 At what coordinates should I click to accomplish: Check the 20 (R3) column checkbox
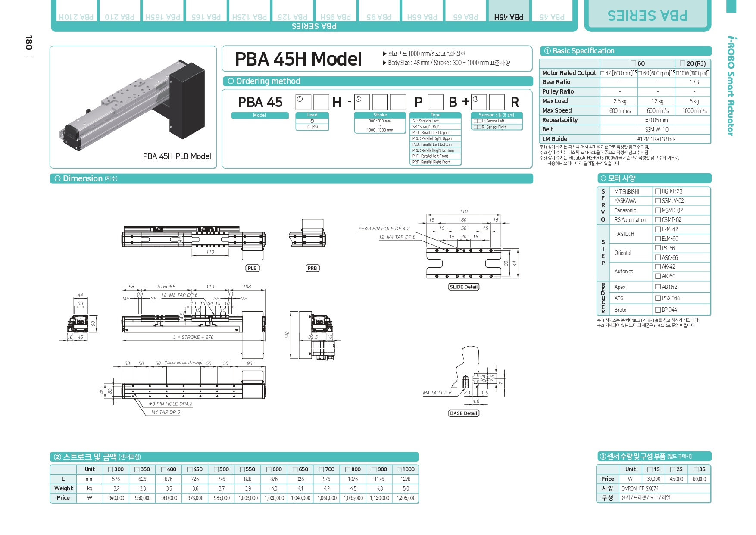pos(682,63)
